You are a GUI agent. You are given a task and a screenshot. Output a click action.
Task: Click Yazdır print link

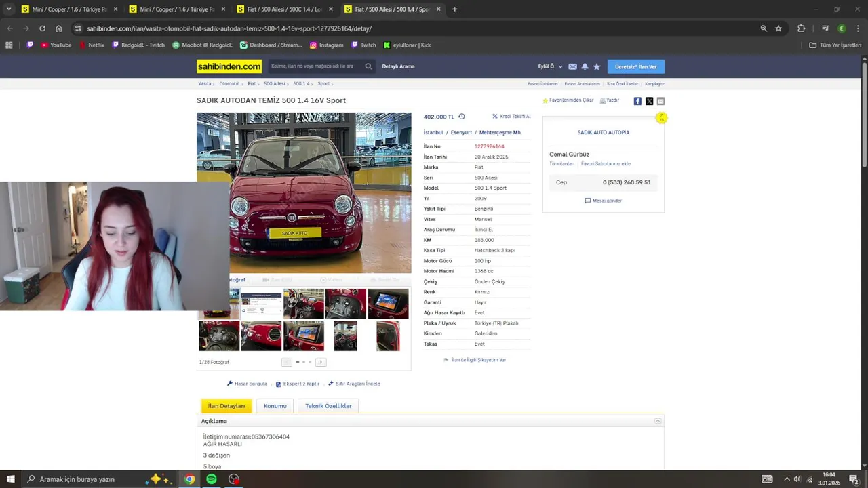coord(610,100)
